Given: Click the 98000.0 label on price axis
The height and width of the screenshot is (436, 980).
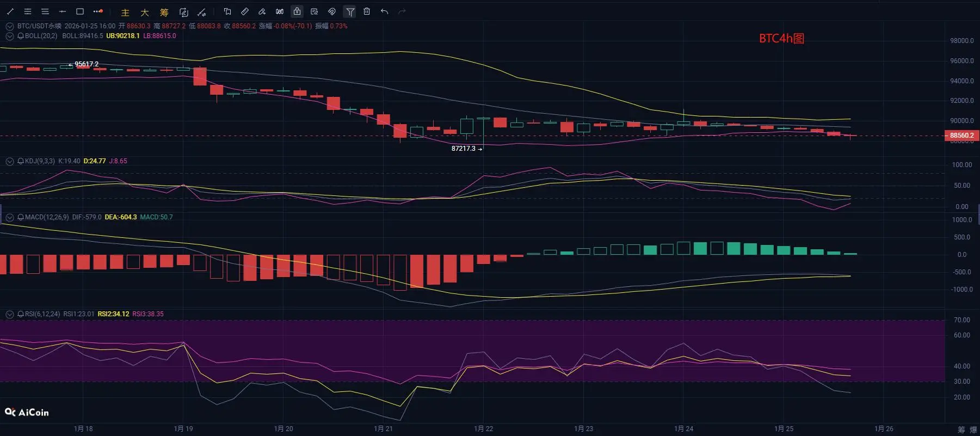Looking at the screenshot, I should 962,41.
